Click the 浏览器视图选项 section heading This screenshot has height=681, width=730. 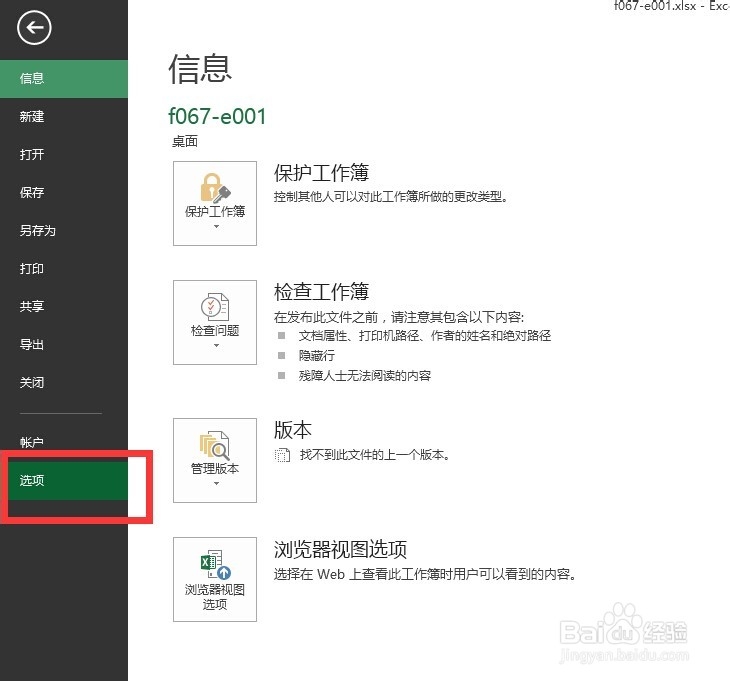(x=340, y=549)
